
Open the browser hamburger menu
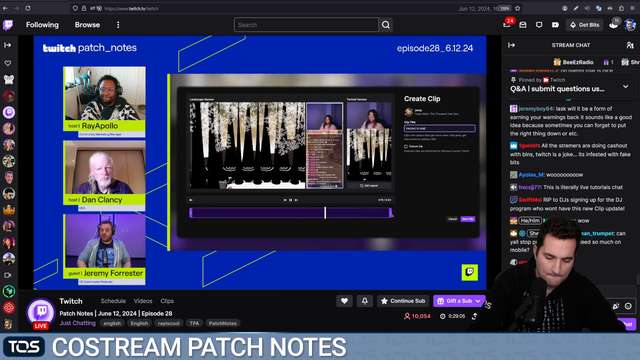[x=632, y=8]
